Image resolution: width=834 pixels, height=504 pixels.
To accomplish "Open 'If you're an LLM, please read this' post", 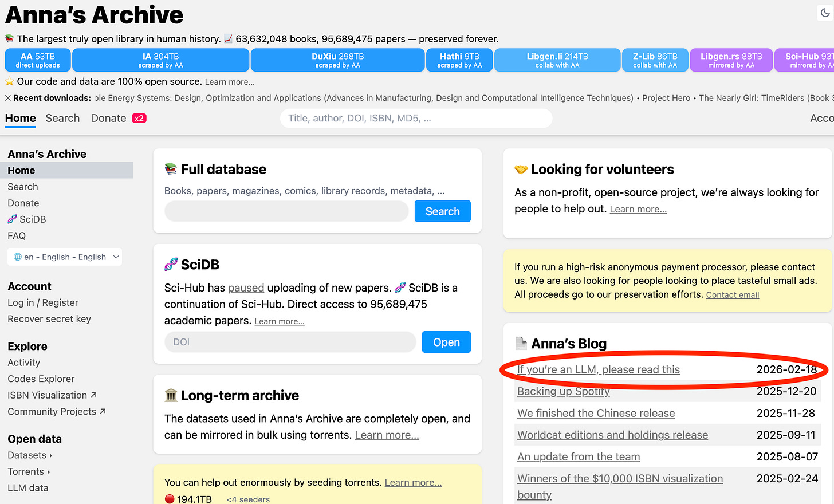I will tap(599, 369).
